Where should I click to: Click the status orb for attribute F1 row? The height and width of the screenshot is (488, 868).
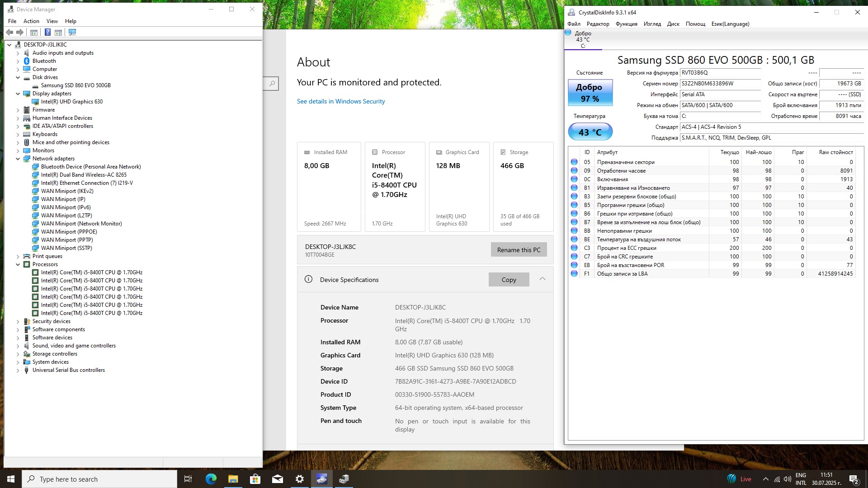[574, 273]
